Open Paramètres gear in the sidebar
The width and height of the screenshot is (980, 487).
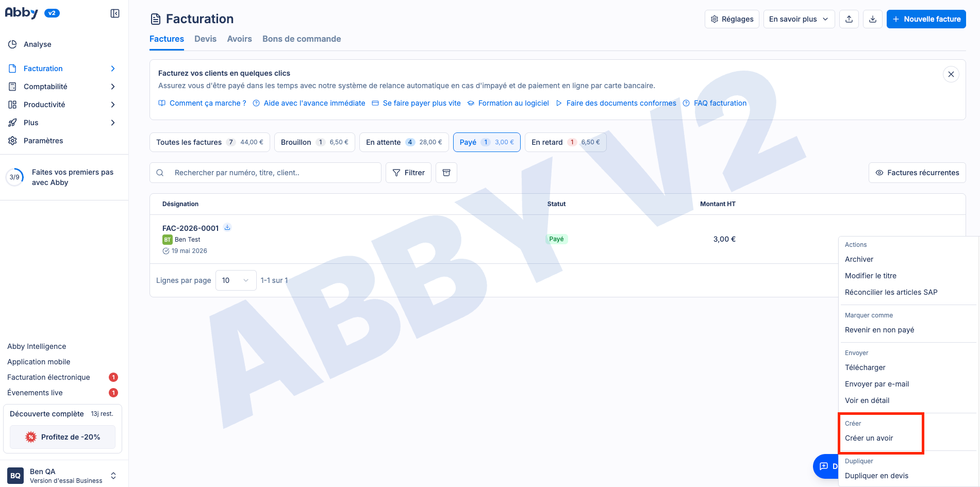(43, 141)
